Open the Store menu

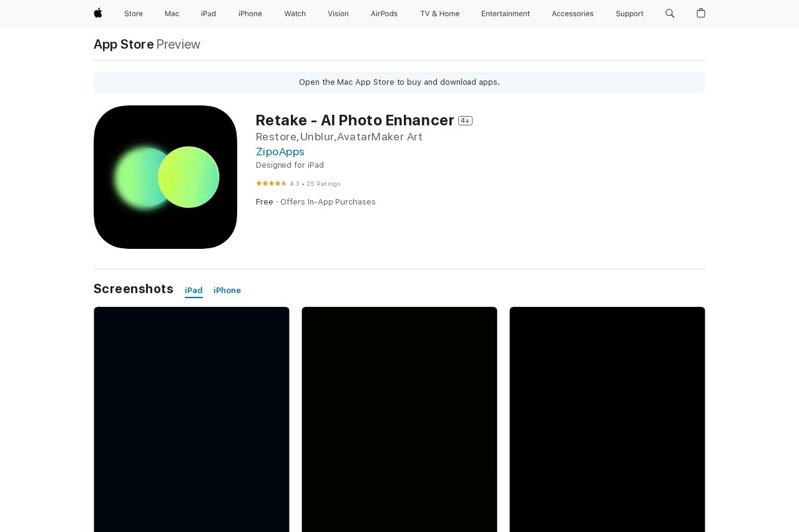pyautogui.click(x=134, y=14)
